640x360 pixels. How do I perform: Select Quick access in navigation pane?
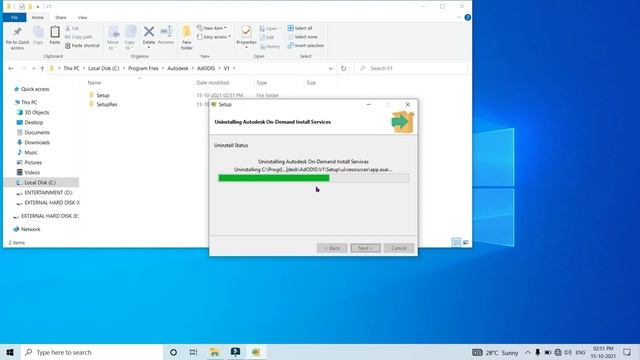click(35, 89)
